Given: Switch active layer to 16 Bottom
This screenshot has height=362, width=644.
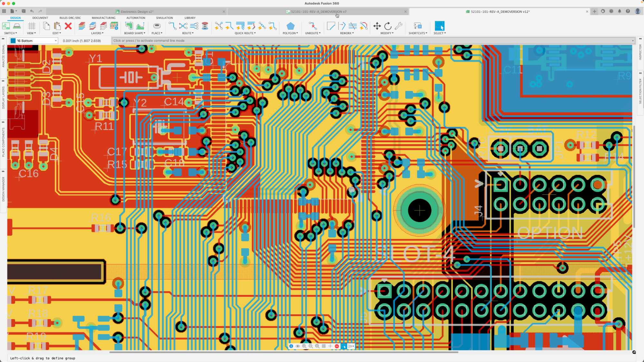Looking at the screenshot, I should point(33,40).
